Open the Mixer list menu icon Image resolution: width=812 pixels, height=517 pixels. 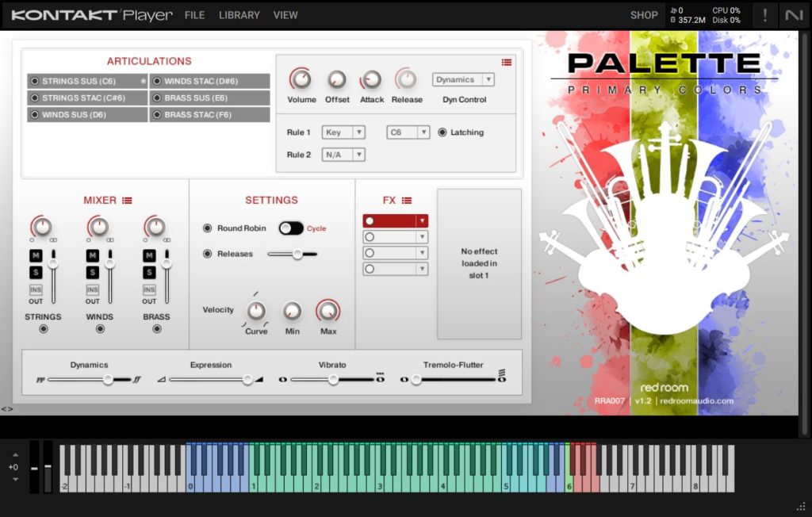[127, 201]
